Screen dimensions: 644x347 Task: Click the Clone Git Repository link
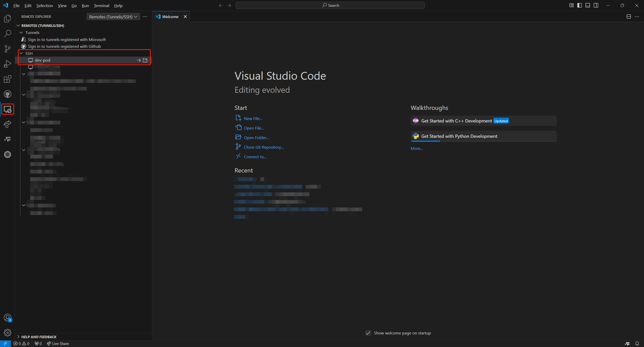(263, 147)
